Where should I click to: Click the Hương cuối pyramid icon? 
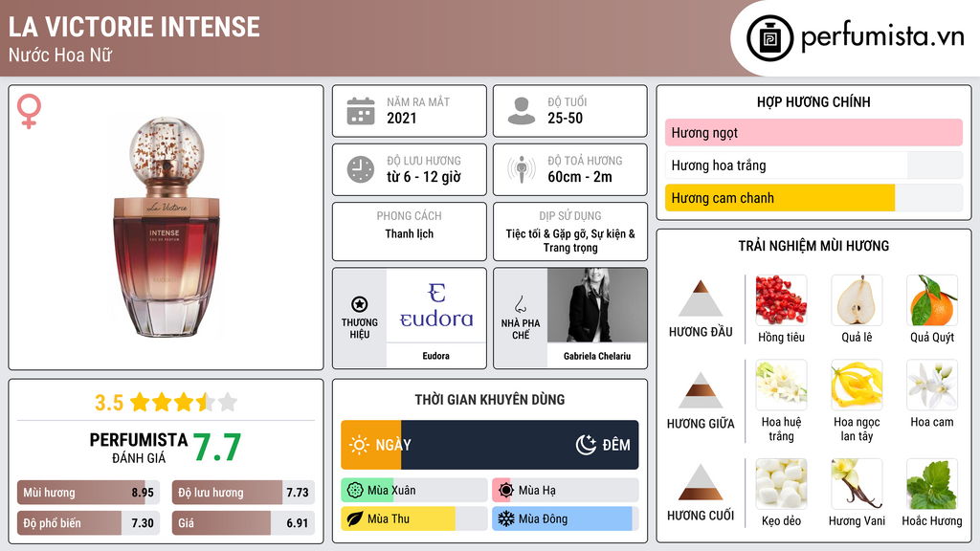click(701, 482)
